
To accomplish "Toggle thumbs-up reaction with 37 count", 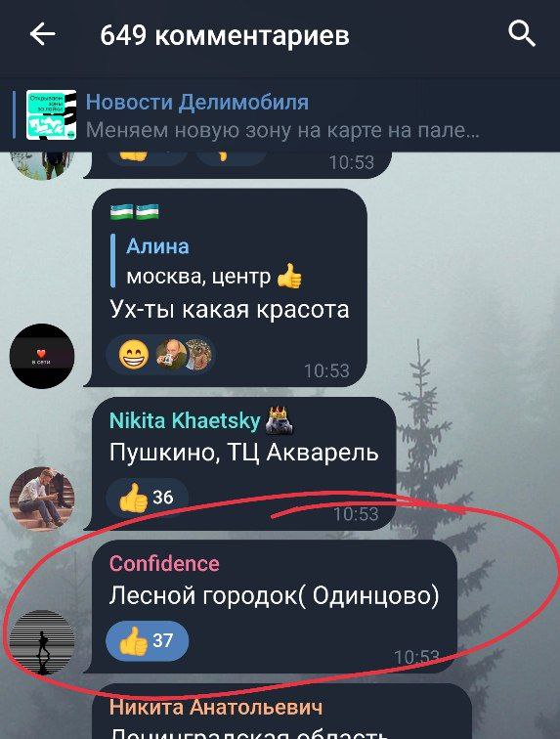I will coord(147,641).
